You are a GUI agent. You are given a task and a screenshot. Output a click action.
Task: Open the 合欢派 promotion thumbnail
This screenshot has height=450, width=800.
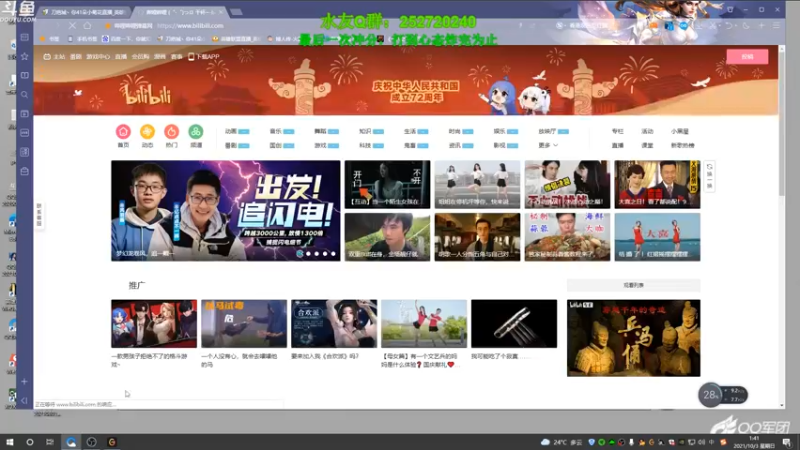(334, 323)
